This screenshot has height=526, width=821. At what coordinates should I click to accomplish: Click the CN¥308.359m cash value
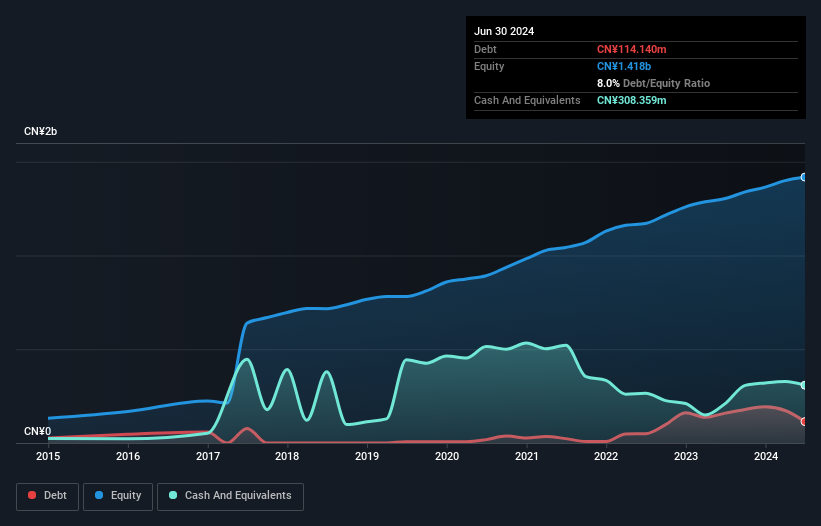click(631, 100)
